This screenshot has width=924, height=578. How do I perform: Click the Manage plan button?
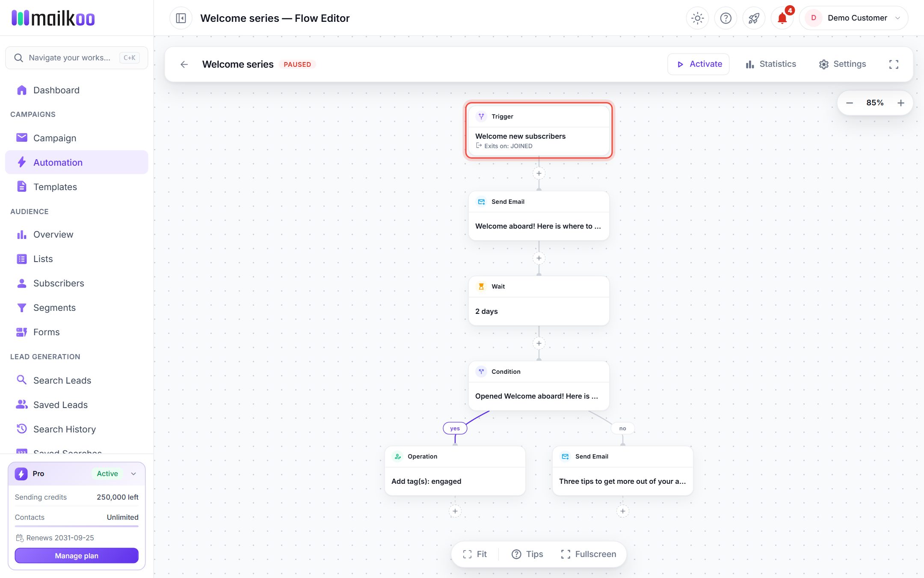pos(77,556)
